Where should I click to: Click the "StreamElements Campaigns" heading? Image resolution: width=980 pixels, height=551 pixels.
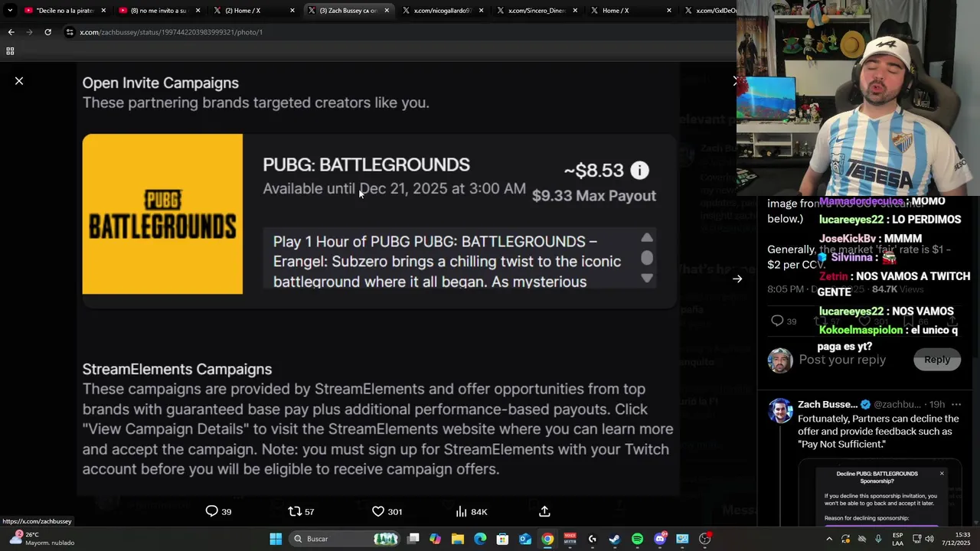[177, 370]
